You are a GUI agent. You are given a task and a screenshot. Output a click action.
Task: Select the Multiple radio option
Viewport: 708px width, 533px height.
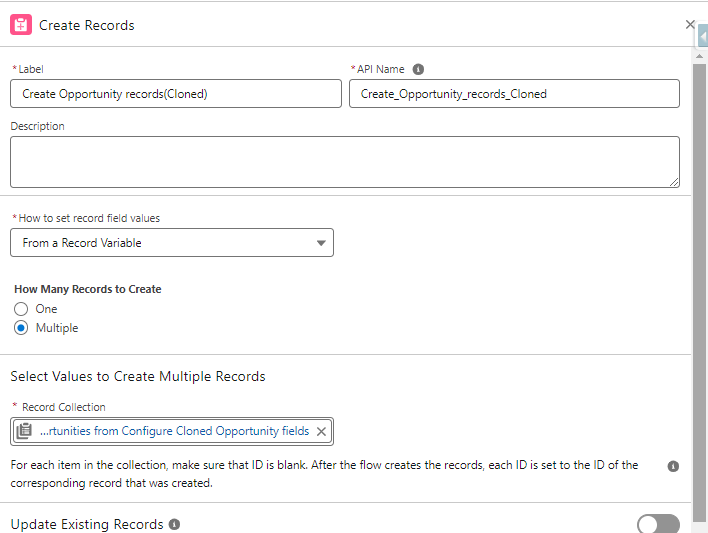coord(21,327)
